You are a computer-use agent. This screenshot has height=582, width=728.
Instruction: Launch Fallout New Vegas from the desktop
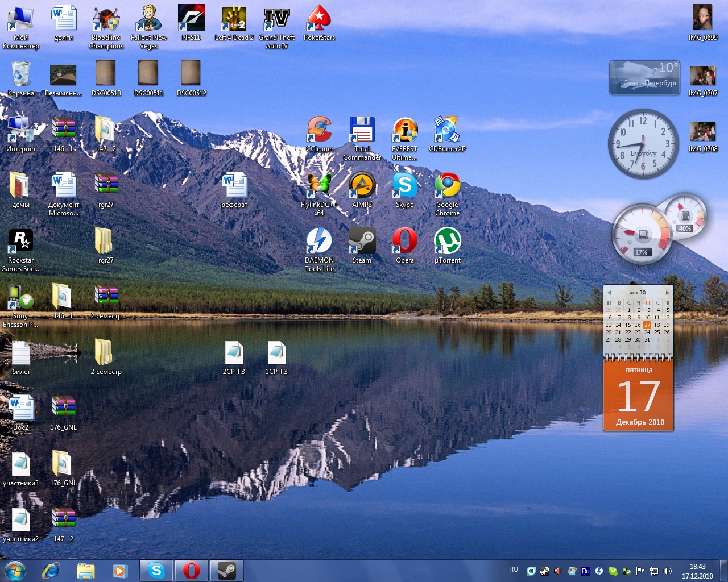pos(148,27)
